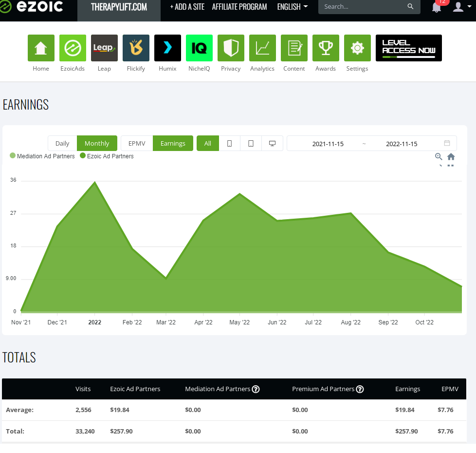Screen dimensions: 476x453
Task: Toggle Ezoic Ad Partners legend series
Action: click(x=107, y=156)
